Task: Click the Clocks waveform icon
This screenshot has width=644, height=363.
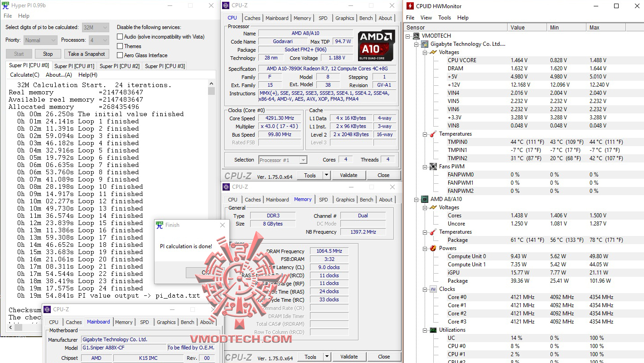Action: click(433, 289)
